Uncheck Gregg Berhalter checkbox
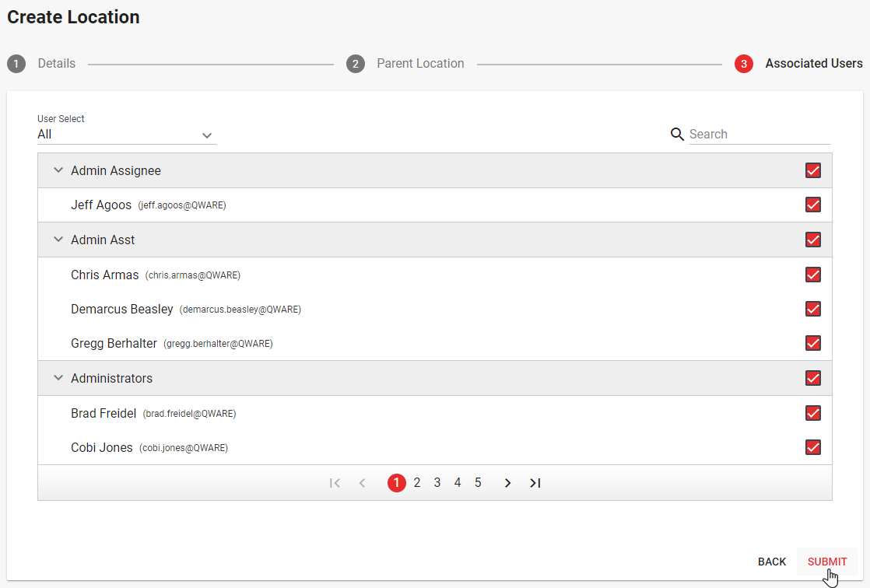This screenshot has height=588, width=870. click(813, 343)
